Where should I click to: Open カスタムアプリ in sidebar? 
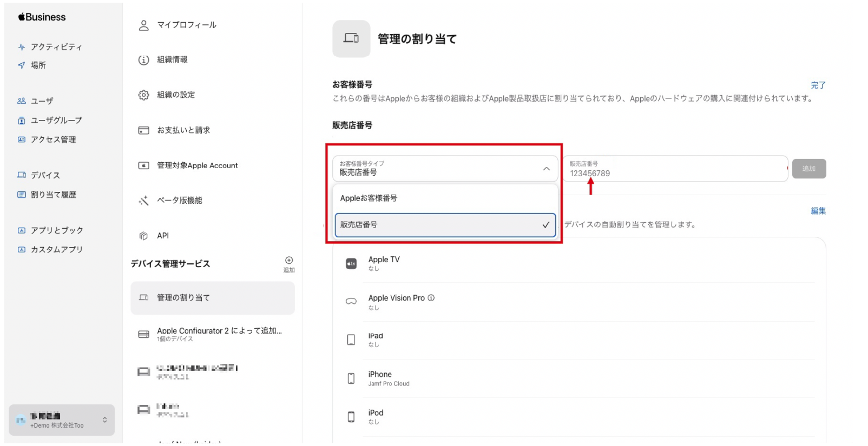click(56, 250)
